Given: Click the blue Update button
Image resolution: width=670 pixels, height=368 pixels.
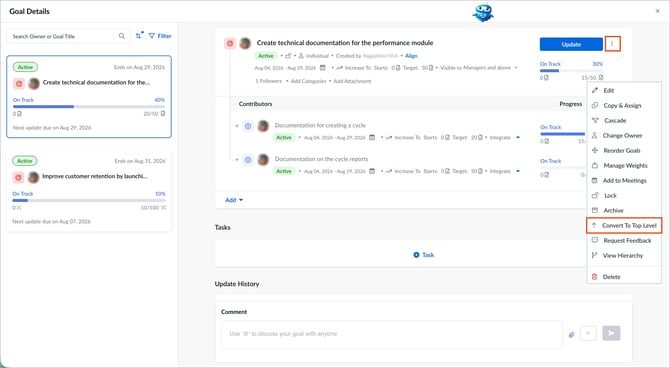Looking at the screenshot, I should [x=571, y=44].
